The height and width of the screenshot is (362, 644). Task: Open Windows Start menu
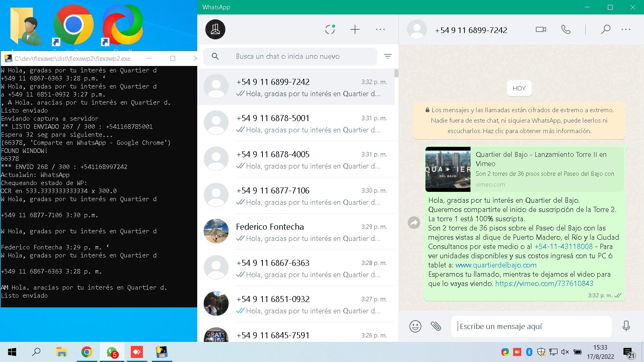click(x=12, y=352)
